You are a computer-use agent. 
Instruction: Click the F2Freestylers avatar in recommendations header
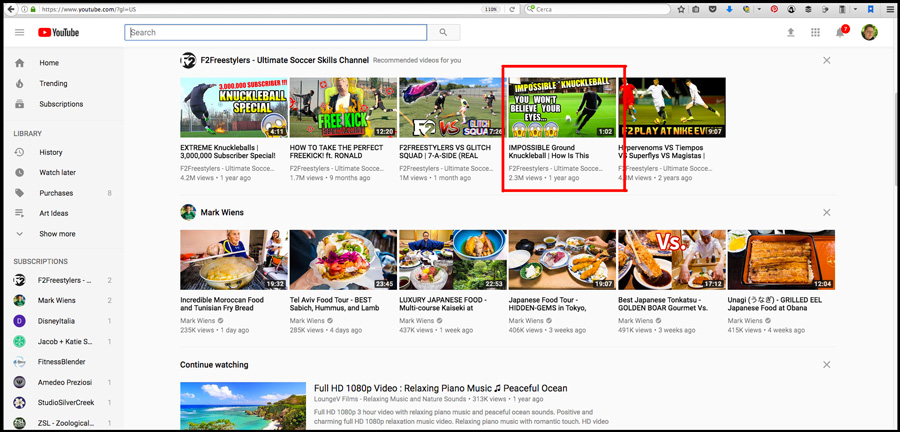(188, 60)
